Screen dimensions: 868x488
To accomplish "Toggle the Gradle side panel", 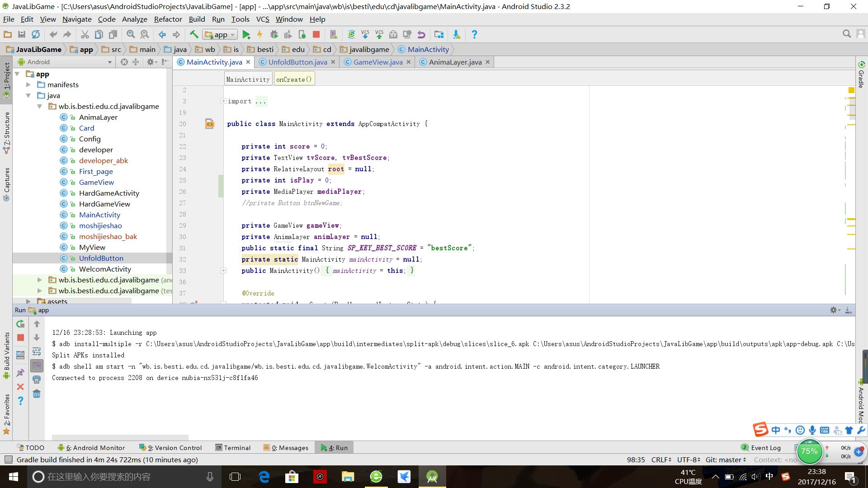I will pos(861,75).
